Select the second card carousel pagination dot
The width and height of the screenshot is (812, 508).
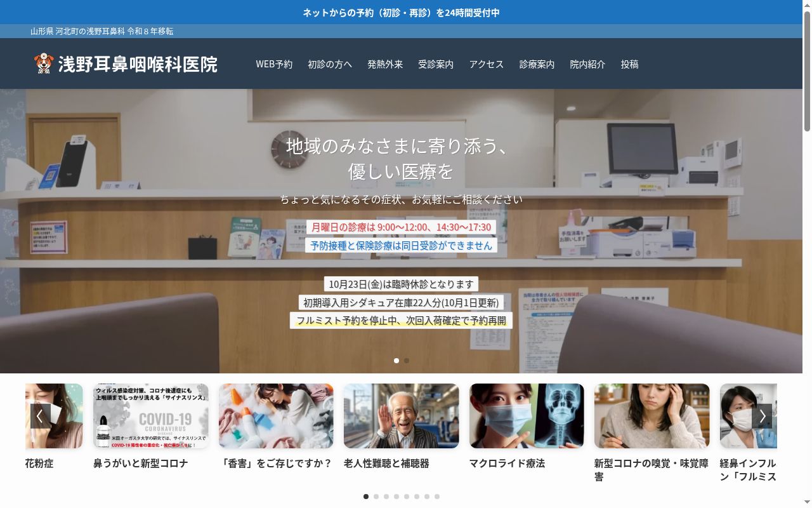[x=376, y=497]
